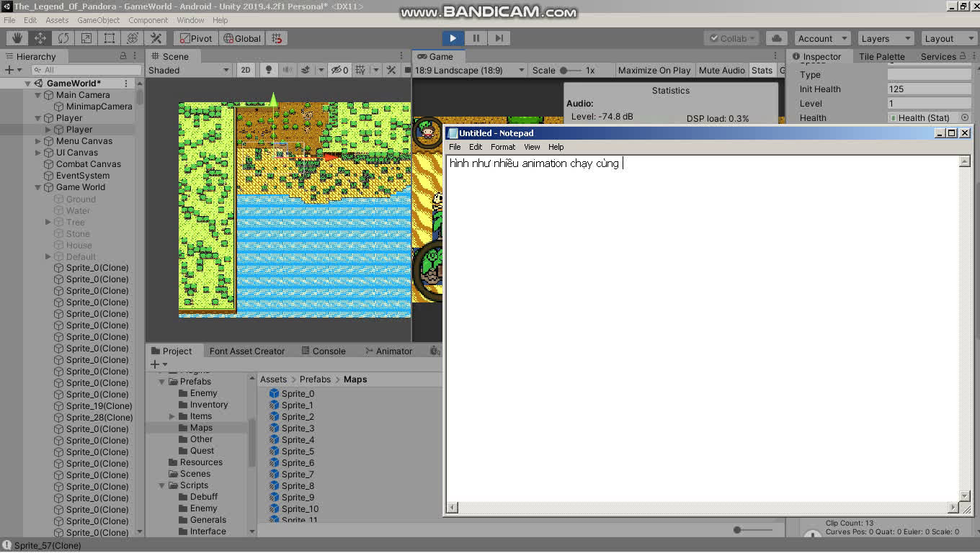This screenshot has height=553, width=980.
Task: Adjust the Game view Scale slider
Action: pos(566,70)
